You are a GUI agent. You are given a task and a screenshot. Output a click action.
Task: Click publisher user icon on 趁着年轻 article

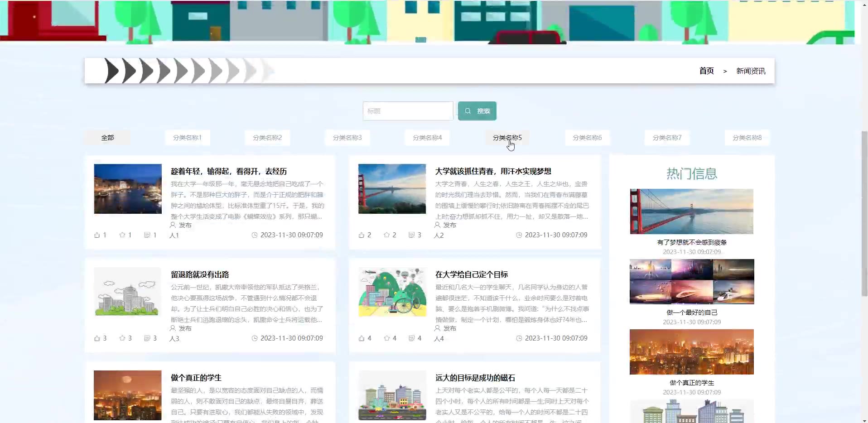pos(173,225)
